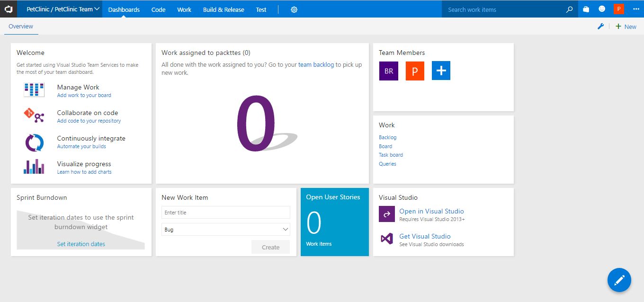The height and width of the screenshot is (302, 644).
Task: Click the Visual Studio Team Services logo
Action: point(9,9)
